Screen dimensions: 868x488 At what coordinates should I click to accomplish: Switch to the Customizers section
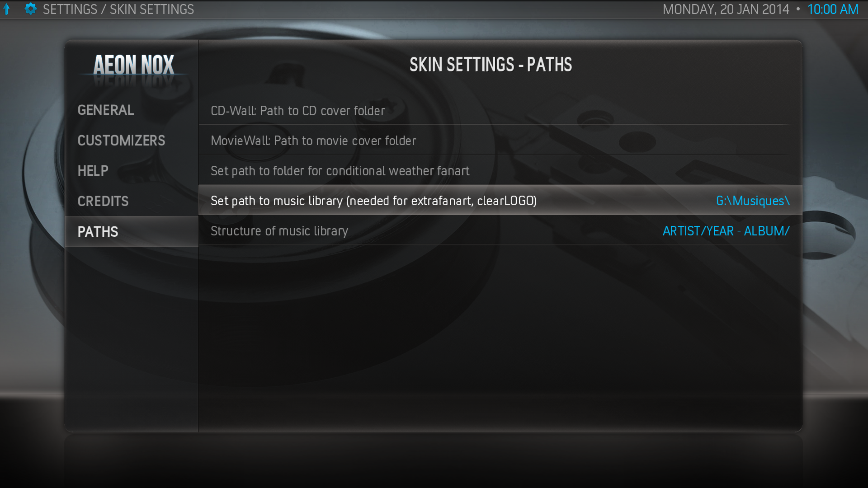pyautogui.click(x=121, y=141)
